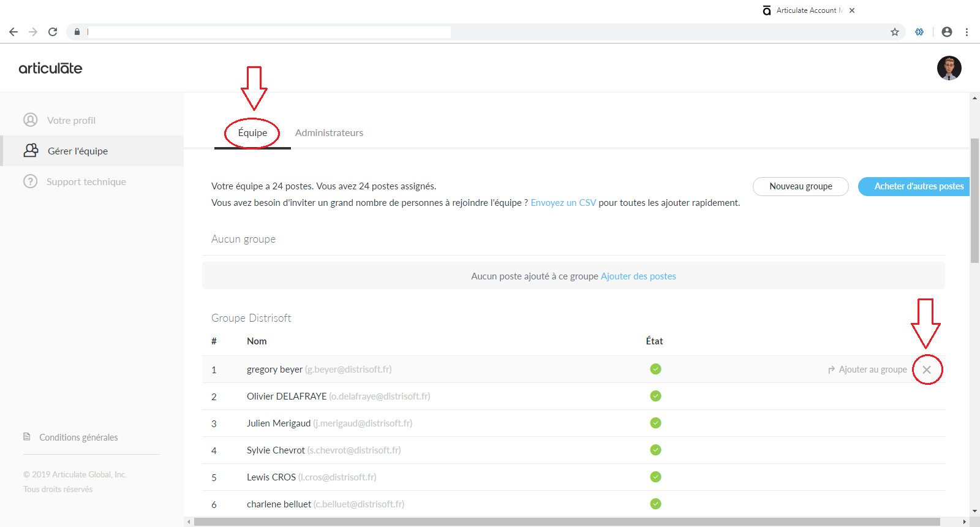Image resolution: width=980 pixels, height=527 pixels.
Task: Select the gregory beyer name text
Action: [x=274, y=370]
